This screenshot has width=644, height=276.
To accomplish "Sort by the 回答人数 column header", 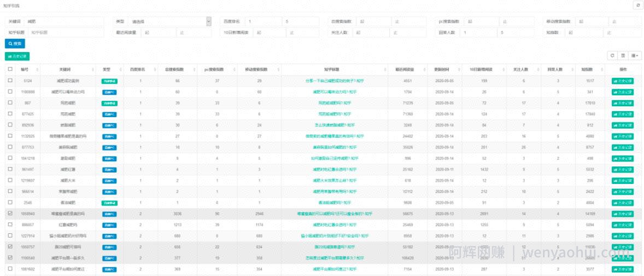I will click(x=557, y=70).
